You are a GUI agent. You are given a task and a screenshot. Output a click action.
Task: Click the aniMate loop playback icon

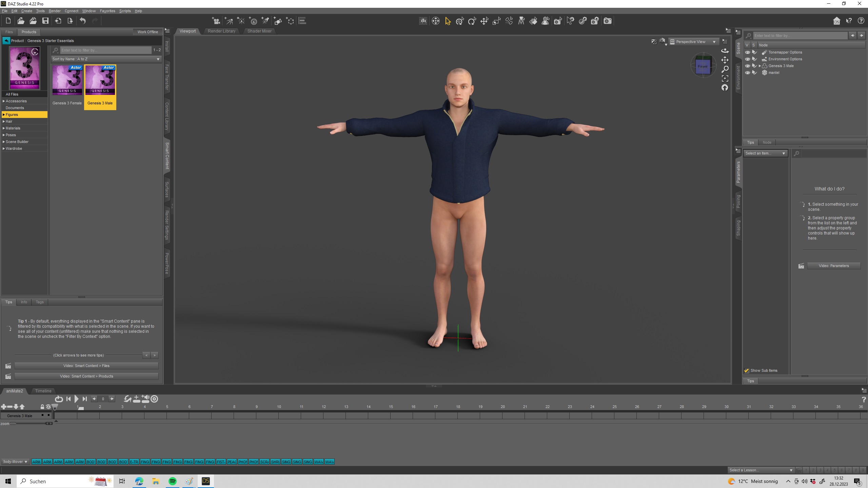[x=59, y=399]
